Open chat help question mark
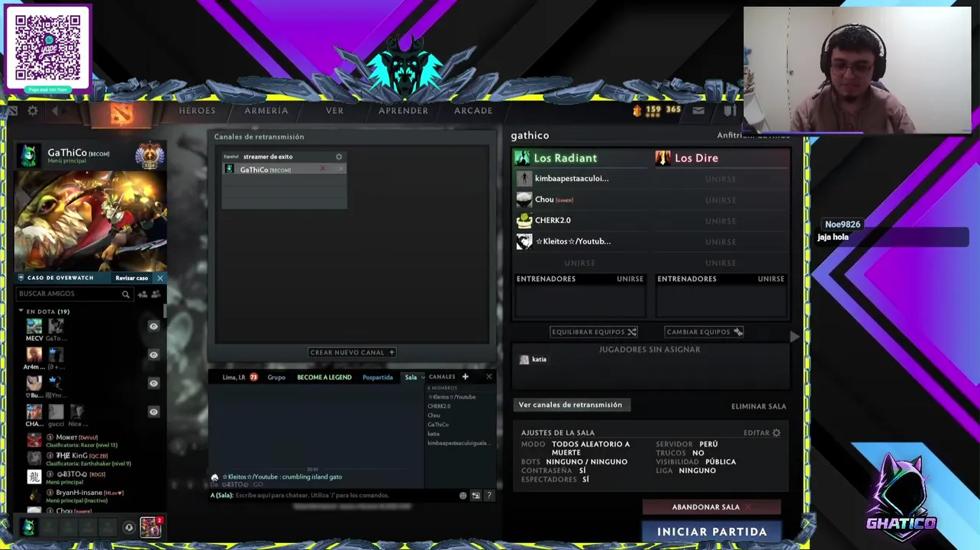980x550 pixels. tap(489, 496)
